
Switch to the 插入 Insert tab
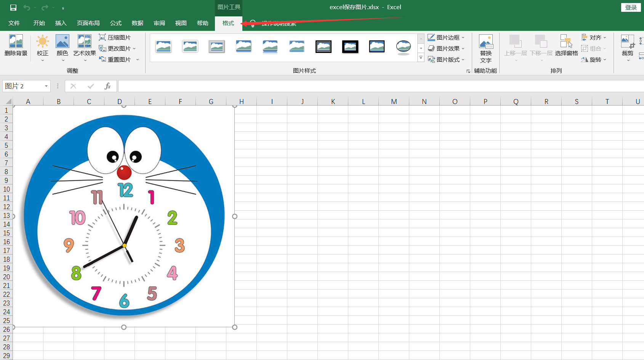[61, 23]
